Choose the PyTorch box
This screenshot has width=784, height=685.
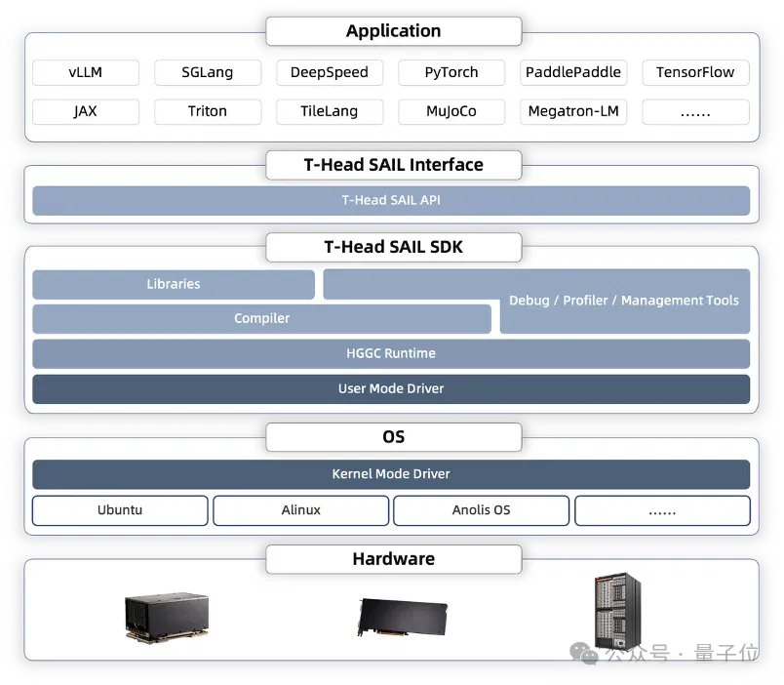tap(451, 72)
